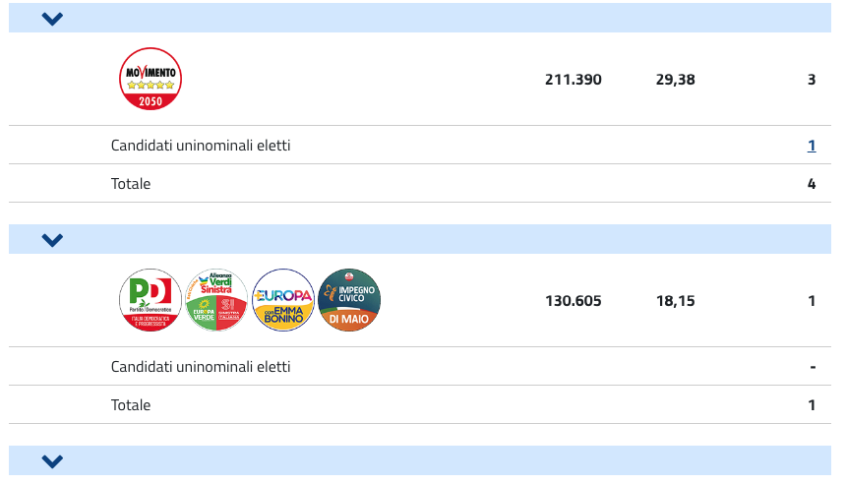
Task: Click the dash in the PD coalition uninominali row
Action: [812, 367]
